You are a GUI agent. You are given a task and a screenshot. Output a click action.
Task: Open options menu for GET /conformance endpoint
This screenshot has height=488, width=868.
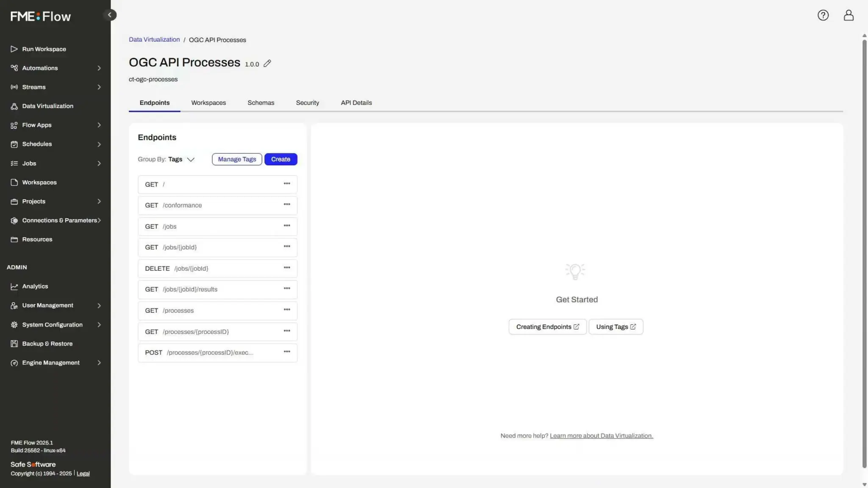(287, 205)
